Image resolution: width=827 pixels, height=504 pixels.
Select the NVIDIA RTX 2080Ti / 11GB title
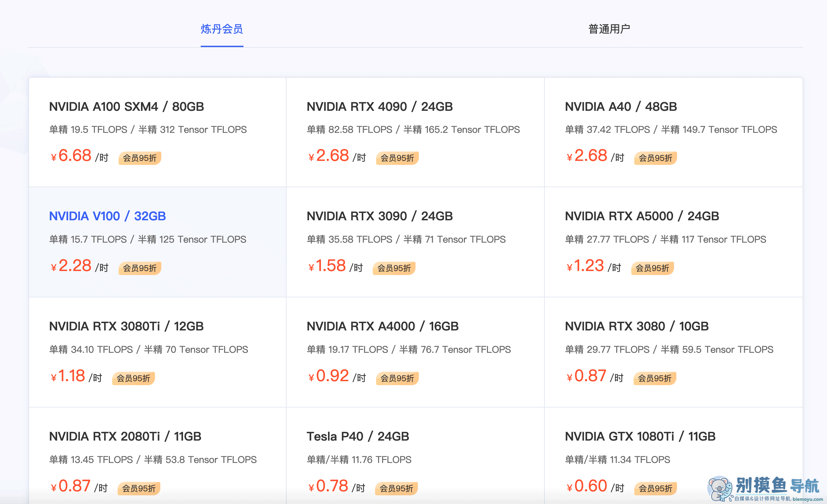coord(125,437)
